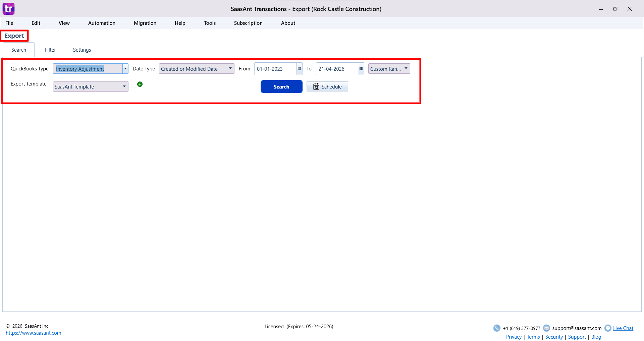The image size is (644, 341).
Task: Open the Migration menu
Action: coord(145,23)
